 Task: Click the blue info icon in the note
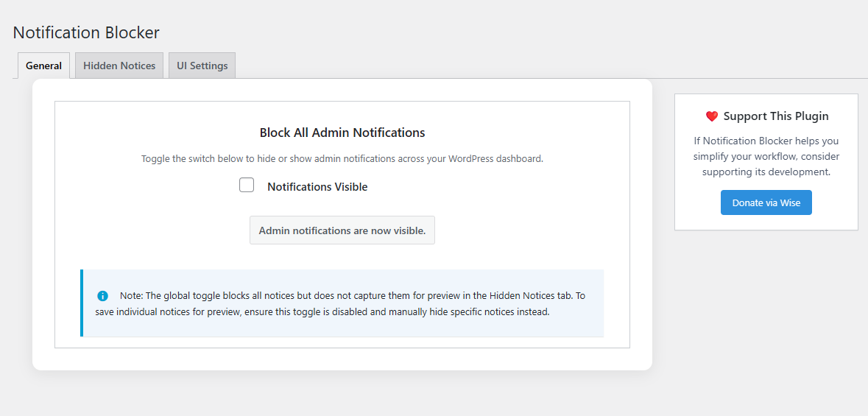[x=102, y=296]
